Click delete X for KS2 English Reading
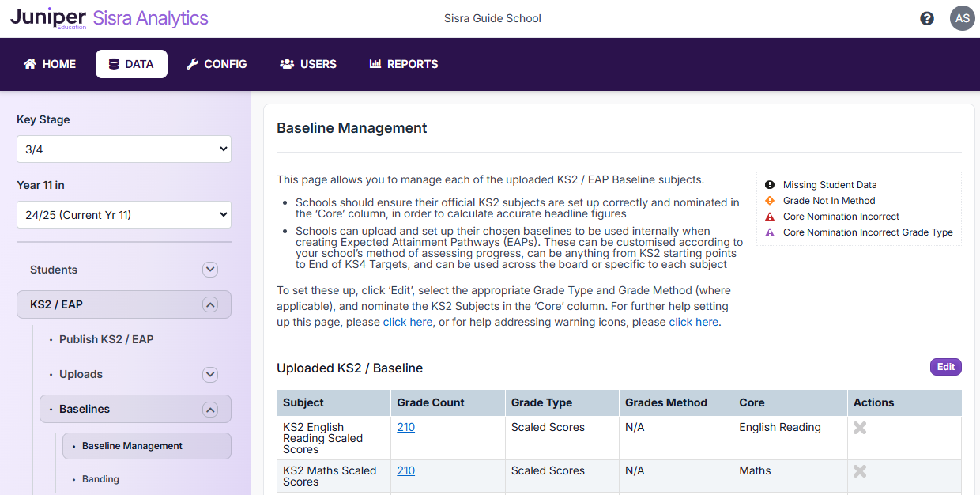This screenshot has width=980, height=495. 860,428
